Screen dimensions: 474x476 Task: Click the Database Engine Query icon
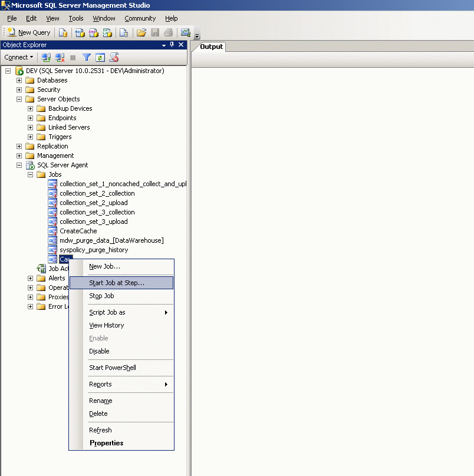[63, 32]
